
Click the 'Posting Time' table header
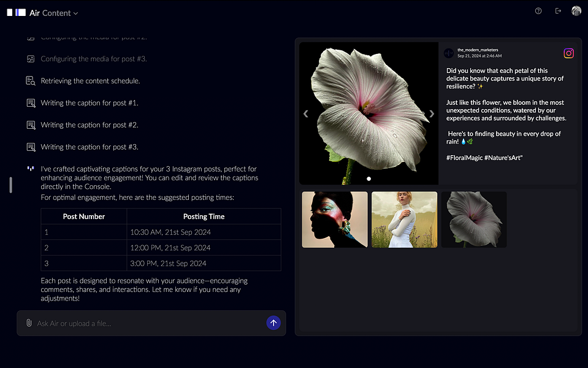pyautogui.click(x=204, y=217)
